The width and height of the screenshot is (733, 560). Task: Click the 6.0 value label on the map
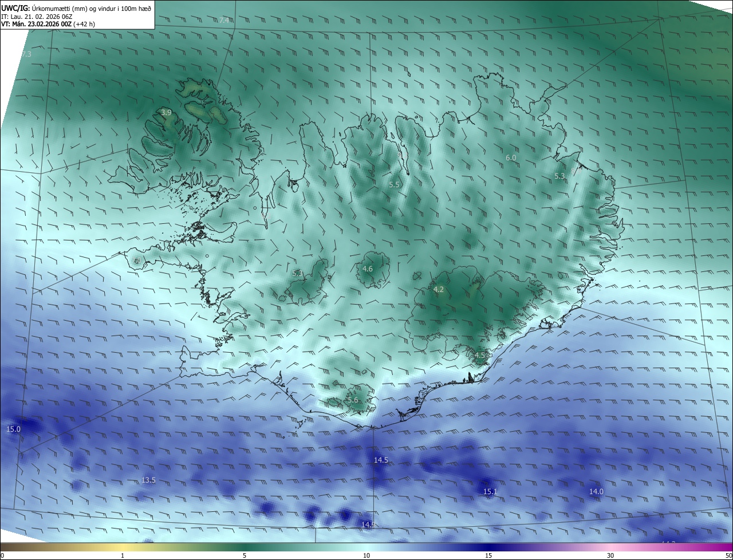coord(511,157)
